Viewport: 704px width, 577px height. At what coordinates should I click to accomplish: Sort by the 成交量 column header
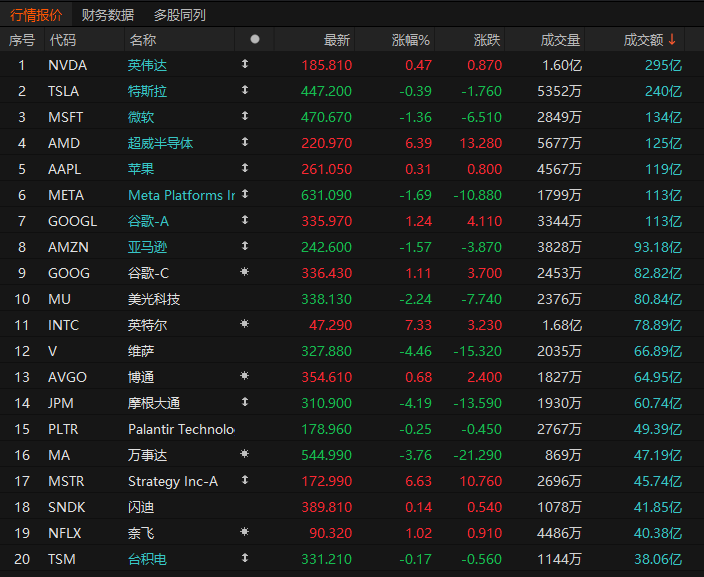click(560, 40)
